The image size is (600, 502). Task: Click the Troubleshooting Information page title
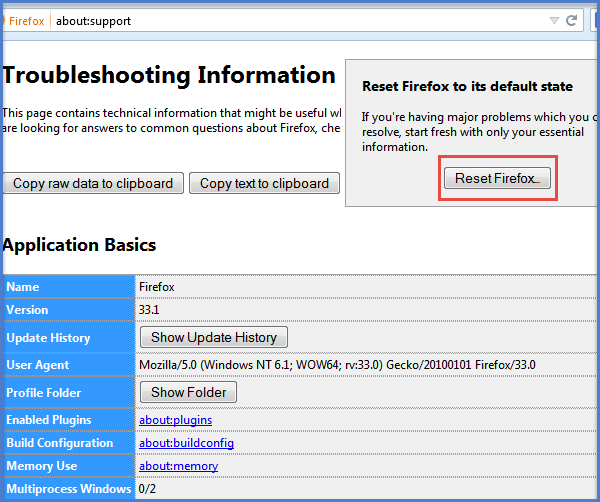point(169,76)
